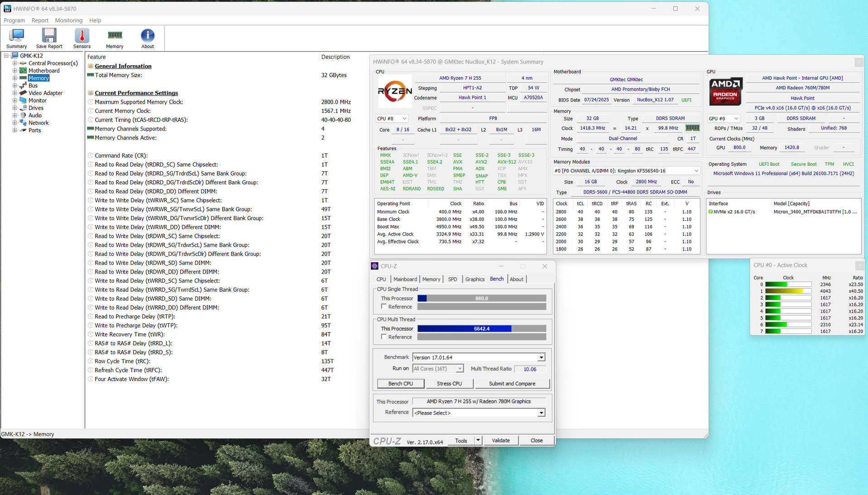The width and height of the screenshot is (868, 495).
Task: Click the Total Memory Size chip icon
Action: pyautogui.click(x=91, y=75)
